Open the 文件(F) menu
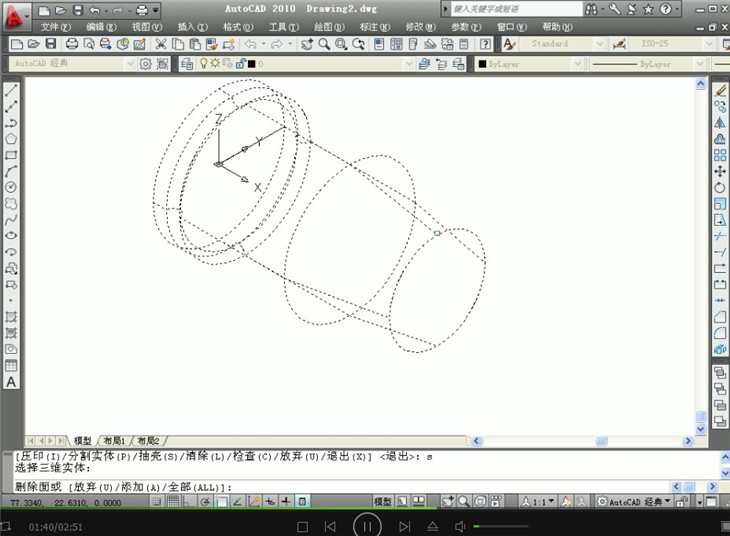730x536 pixels. (55, 27)
